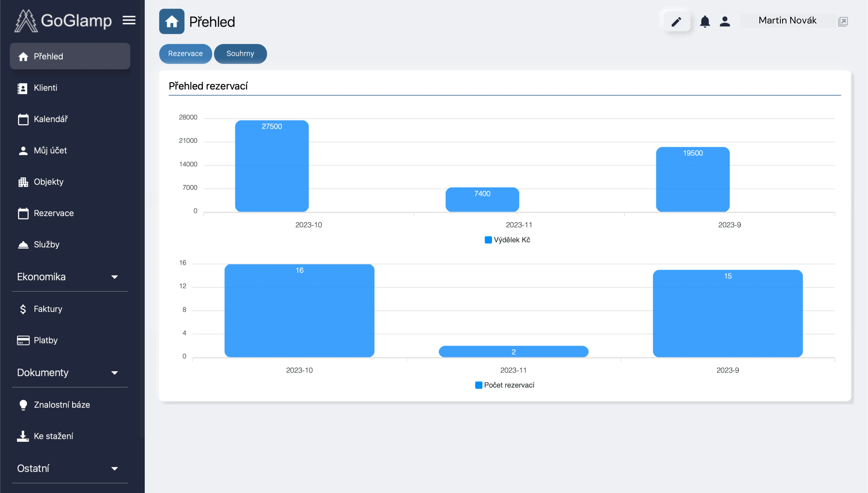Click the 2 reservations bar for 2023-11
Viewport: 868px width, 493px height.
click(x=514, y=352)
